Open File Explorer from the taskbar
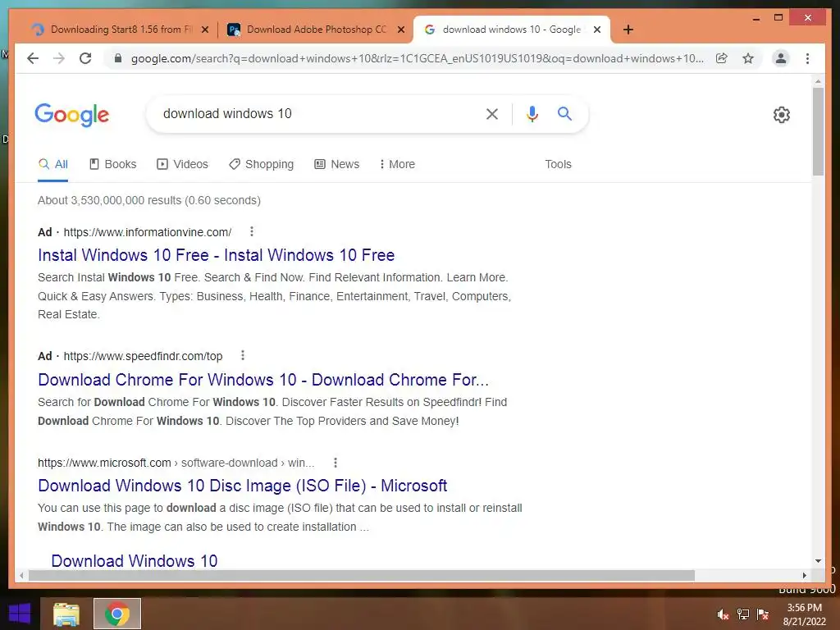The height and width of the screenshot is (630, 840). [x=66, y=614]
